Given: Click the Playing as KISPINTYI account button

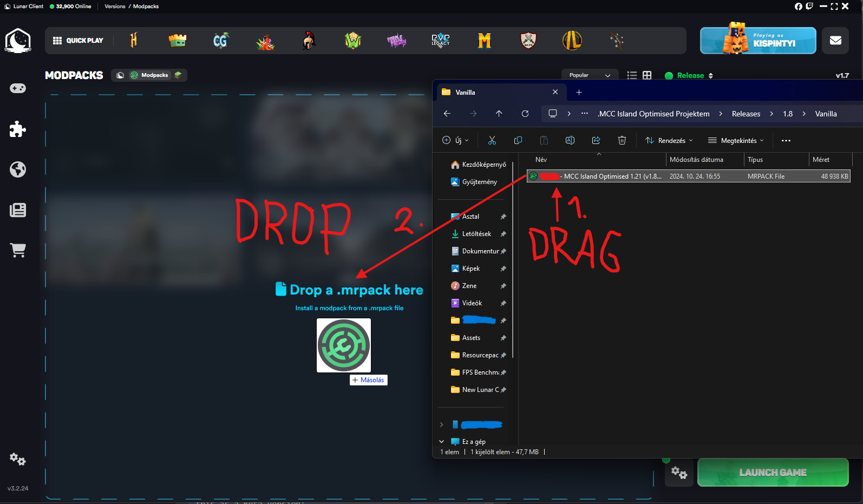Looking at the screenshot, I should (x=758, y=41).
